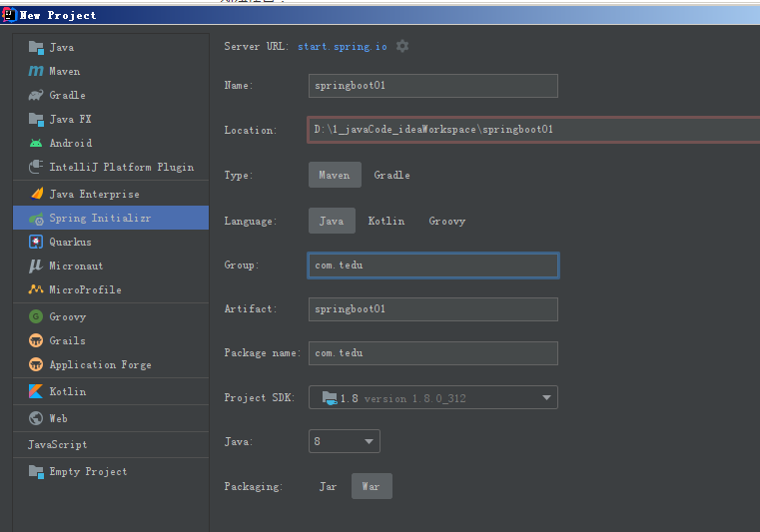Click the Group field com.tedu
This screenshot has height=532, width=760.
(x=433, y=266)
